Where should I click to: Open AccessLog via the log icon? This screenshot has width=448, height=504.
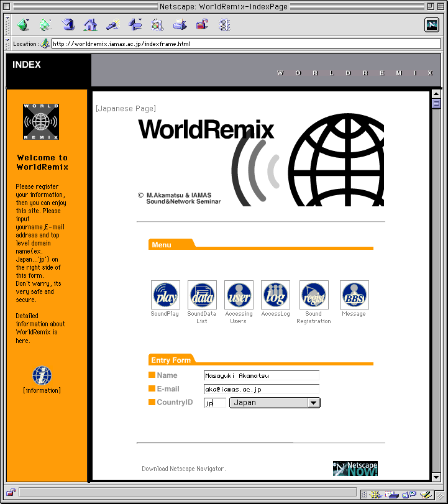pyautogui.click(x=275, y=295)
